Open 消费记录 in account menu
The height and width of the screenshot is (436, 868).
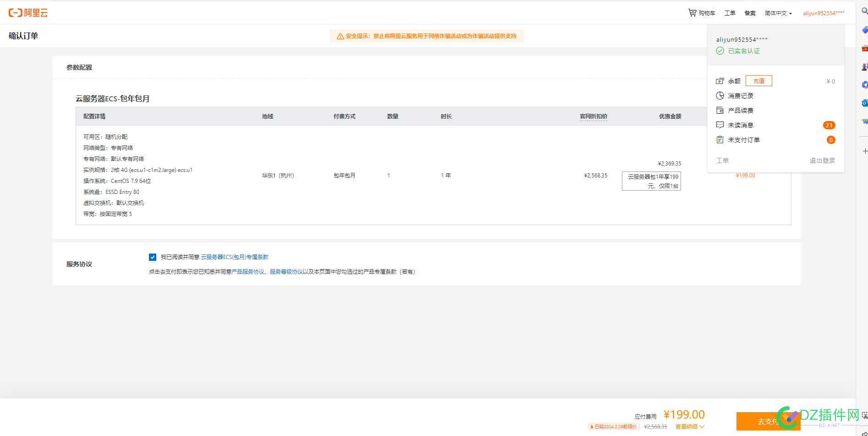[741, 96]
